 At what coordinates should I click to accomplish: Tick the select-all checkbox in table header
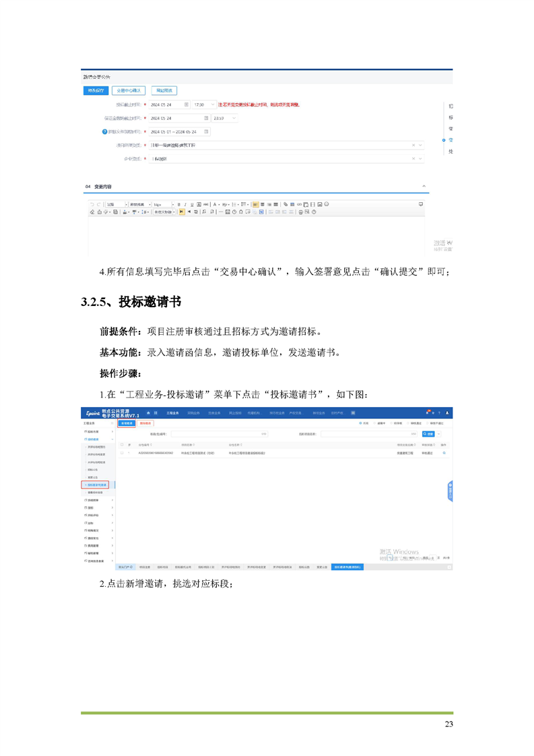122,445
